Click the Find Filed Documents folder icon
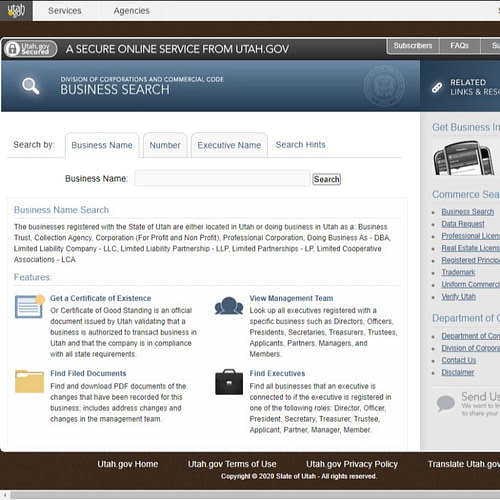Viewport: 500px width, 500px height. (x=29, y=381)
